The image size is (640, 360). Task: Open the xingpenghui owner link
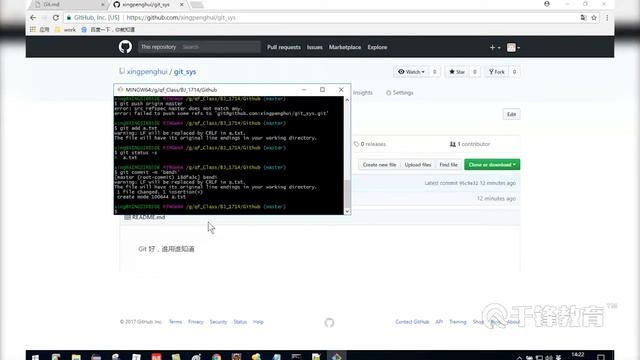[x=147, y=71]
